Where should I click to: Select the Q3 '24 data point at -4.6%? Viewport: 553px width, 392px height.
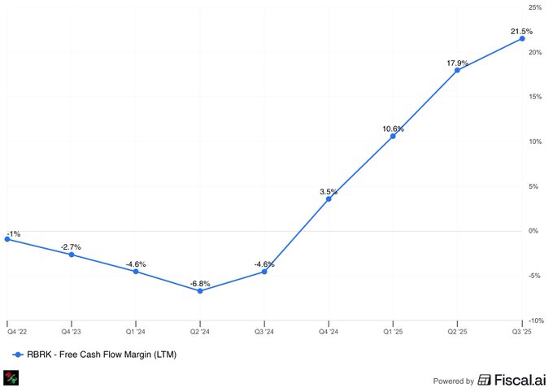point(264,272)
